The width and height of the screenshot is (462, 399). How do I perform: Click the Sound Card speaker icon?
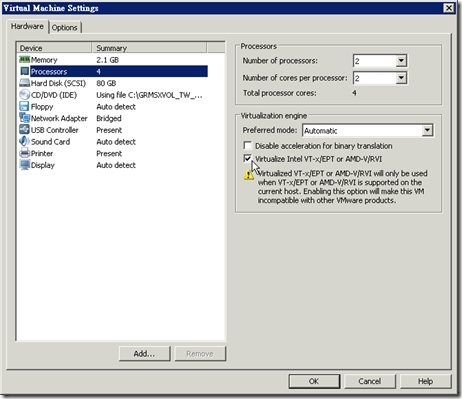pos(24,141)
